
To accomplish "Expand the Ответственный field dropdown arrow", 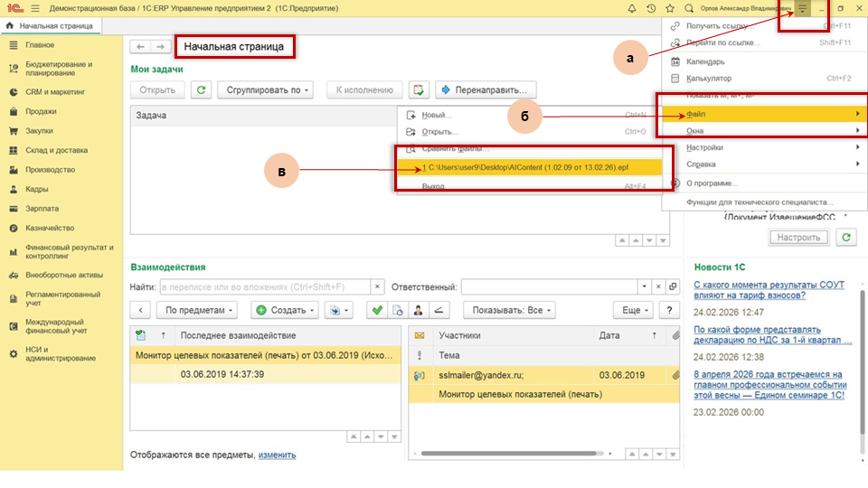I will [644, 286].
